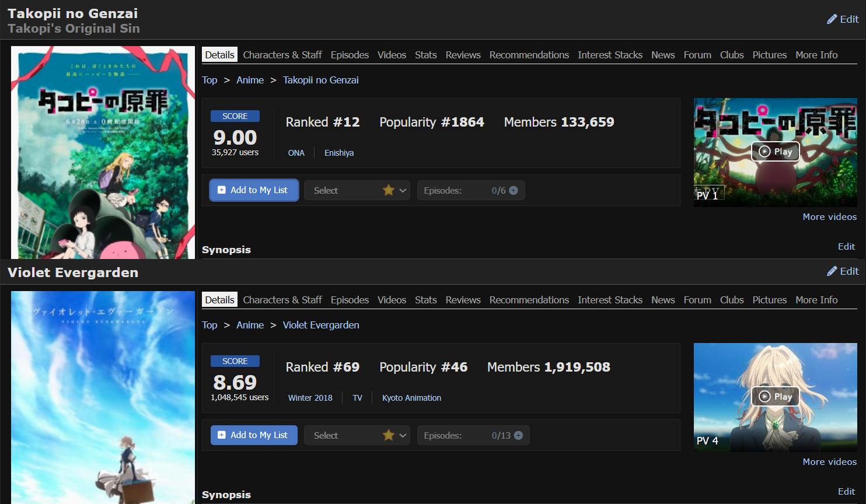Screen dimensions: 866x504
Task: Click More videos under the Violet Evergarden PV
Action: click(x=830, y=461)
